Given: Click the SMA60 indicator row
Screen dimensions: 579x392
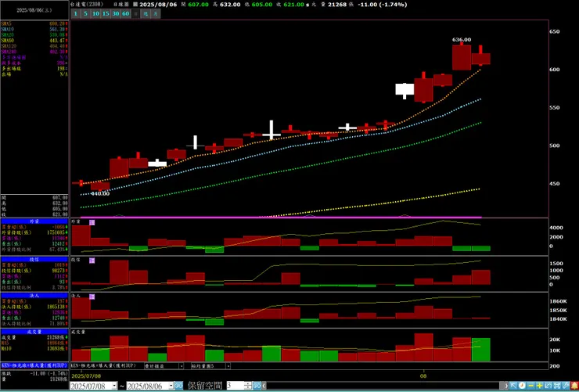Looking at the screenshot, I should [x=34, y=40].
